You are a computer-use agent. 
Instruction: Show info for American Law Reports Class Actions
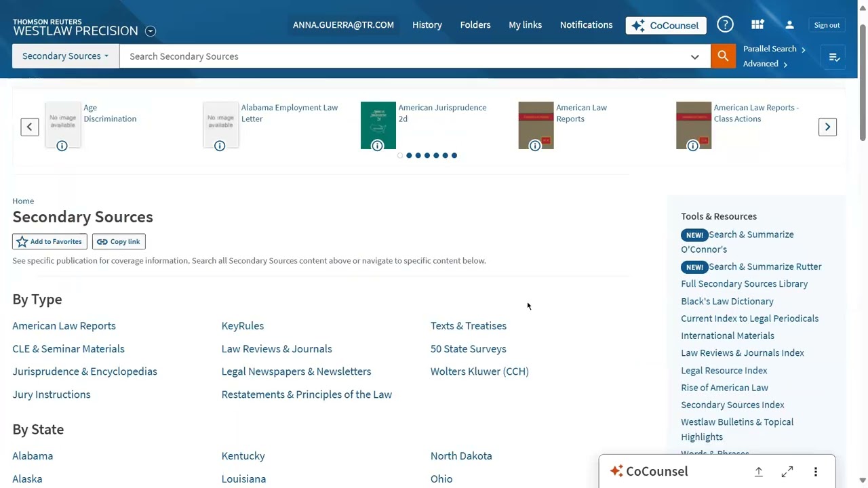coord(693,146)
